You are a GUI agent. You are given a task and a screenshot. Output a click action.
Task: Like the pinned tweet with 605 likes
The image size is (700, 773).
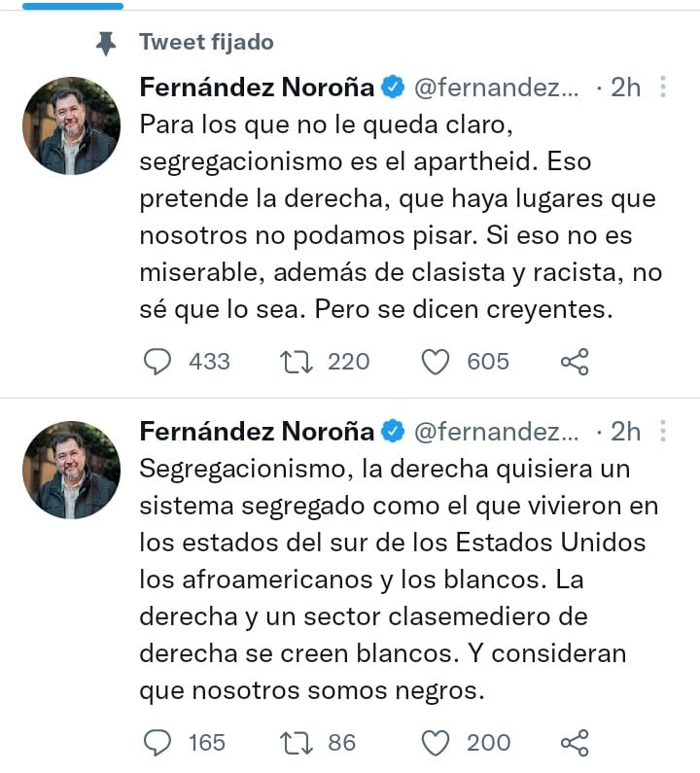(436, 362)
